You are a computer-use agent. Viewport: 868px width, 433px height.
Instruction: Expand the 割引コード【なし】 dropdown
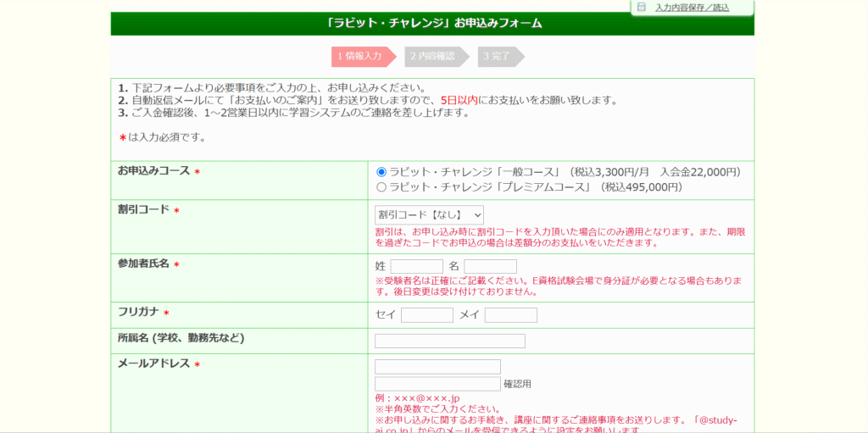point(429,215)
